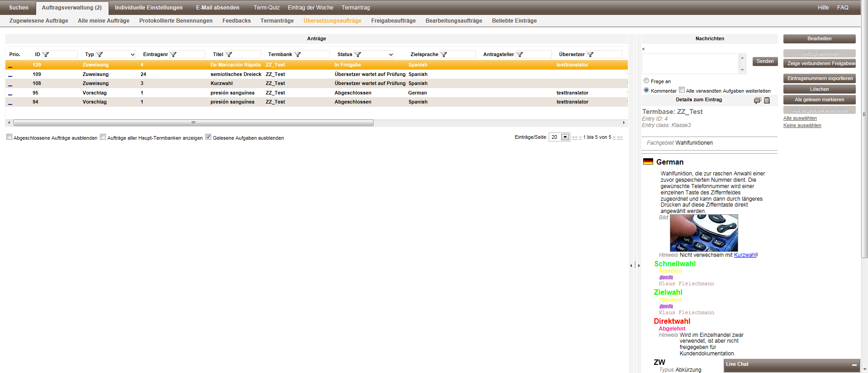Open the Feedbacks submenu item
Viewport: 868px width, 373px height.
pyautogui.click(x=237, y=21)
